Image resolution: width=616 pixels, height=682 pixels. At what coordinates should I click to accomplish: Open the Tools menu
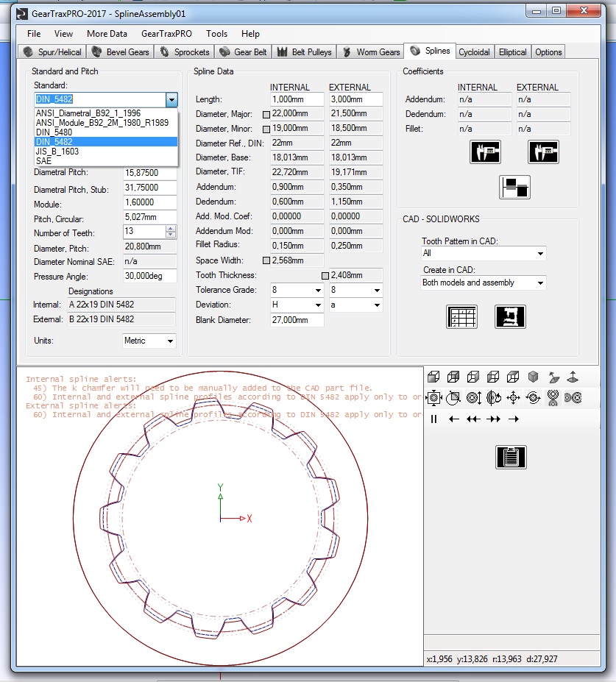pyautogui.click(x=216, y=34)
